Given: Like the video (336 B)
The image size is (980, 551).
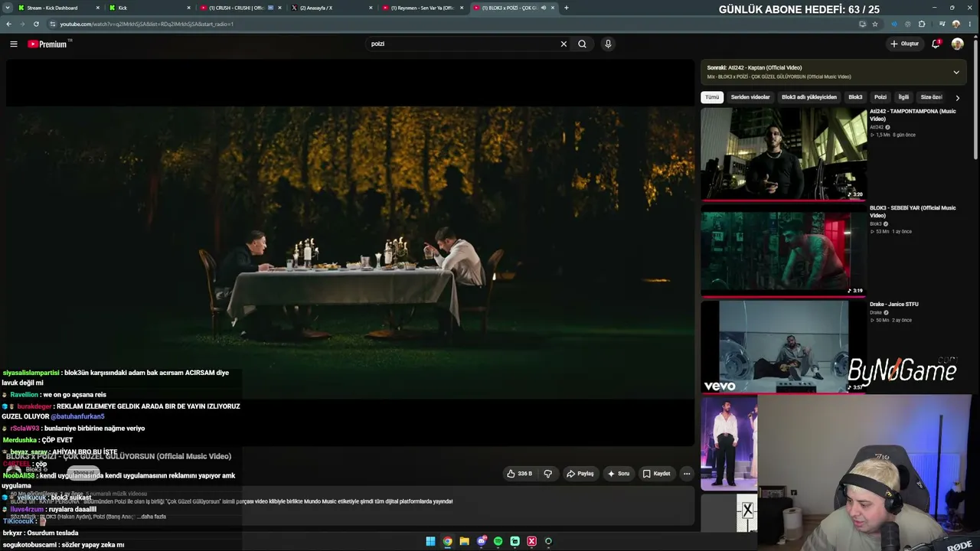Looking at the screenshot, I should tap(519, 474).
